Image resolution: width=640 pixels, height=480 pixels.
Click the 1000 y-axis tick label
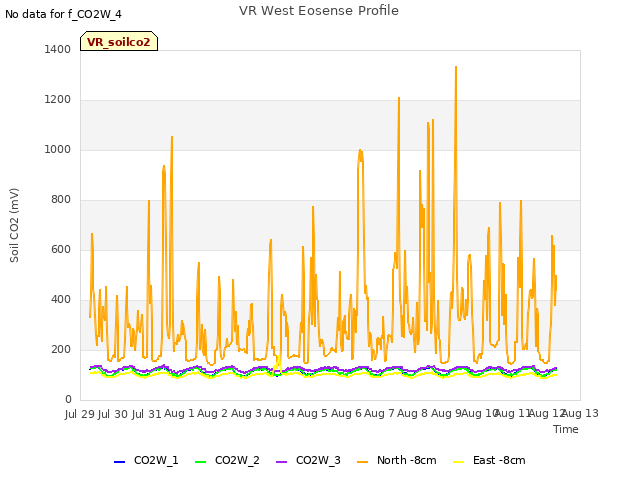[58, 149]
